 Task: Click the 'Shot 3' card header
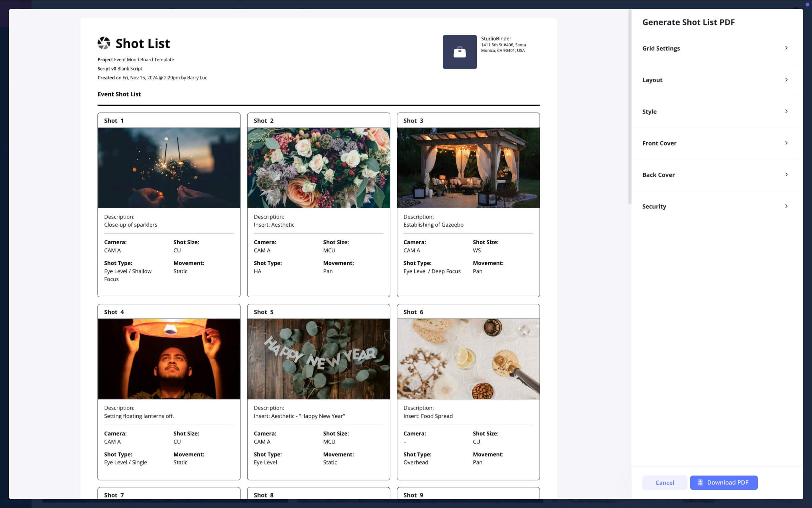[x=468, y=120]
